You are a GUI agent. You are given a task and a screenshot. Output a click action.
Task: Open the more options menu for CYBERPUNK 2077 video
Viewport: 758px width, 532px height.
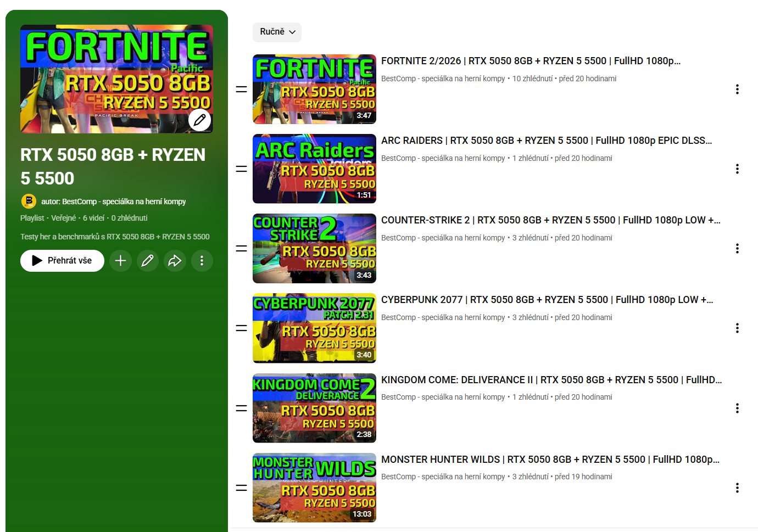[x=737, y=328]
